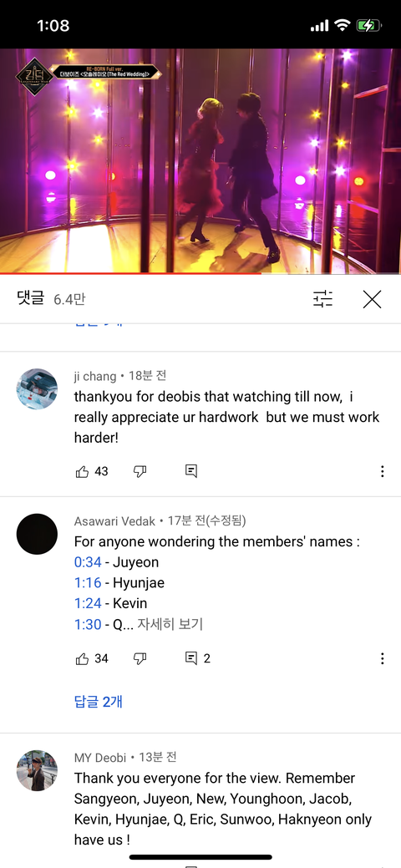The width and height of the screenshot is (401, 868).
Task: Open ji chang's profile avatar
Action: [x=37, y=388]
